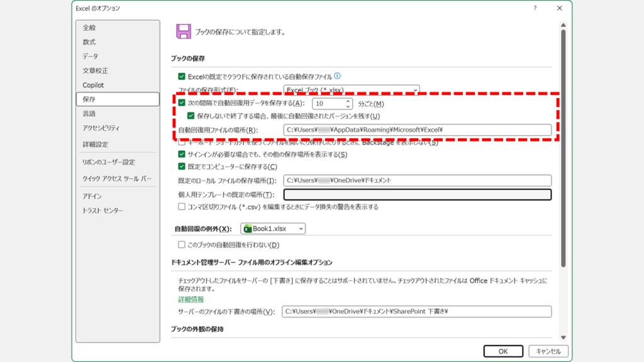Screen dimensions: 644x362
Task: Increase the AutoRecover minutes with the up arrow
Action: pos(347,101)
